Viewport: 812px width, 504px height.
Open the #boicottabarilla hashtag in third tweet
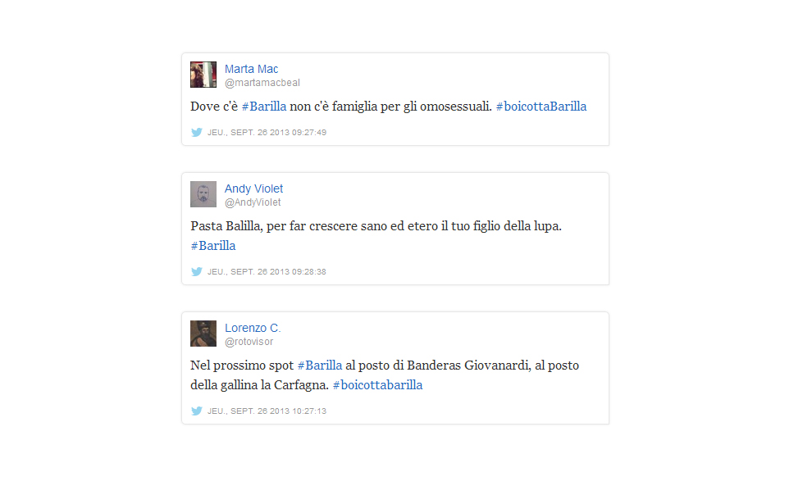pyautogui.click(x=377, y=385)
